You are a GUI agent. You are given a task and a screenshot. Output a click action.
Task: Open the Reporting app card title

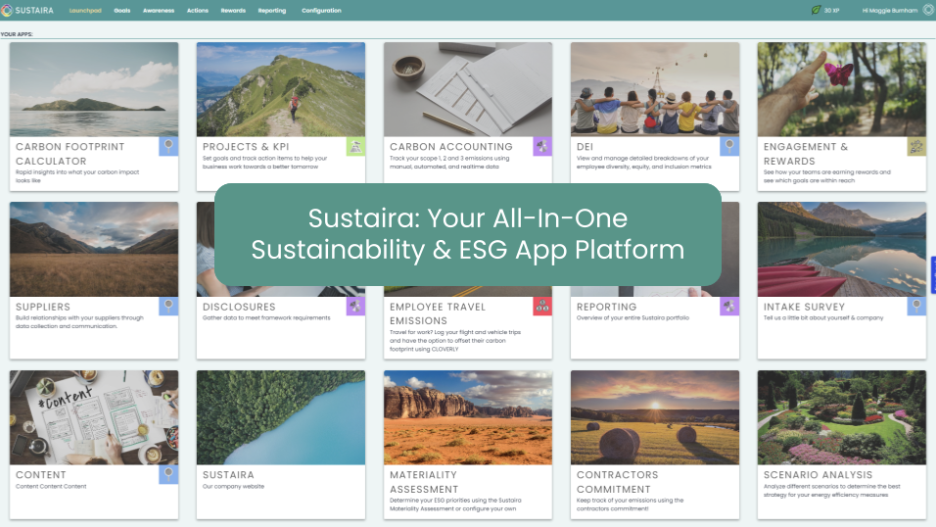click(606, 307)
